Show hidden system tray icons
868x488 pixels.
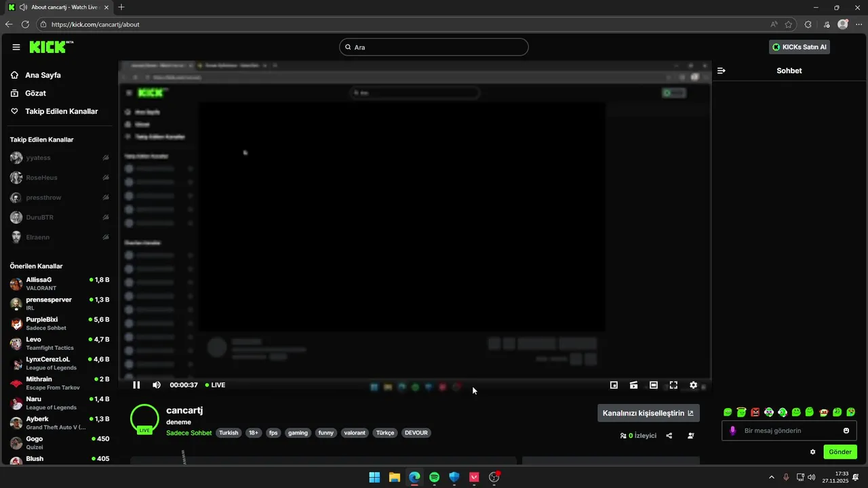coord(771,477)
